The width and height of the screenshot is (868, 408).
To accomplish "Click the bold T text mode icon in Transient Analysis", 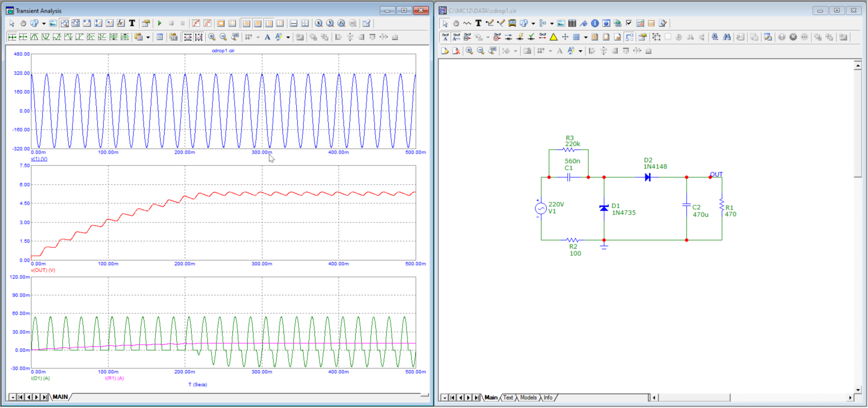I will click(132, 23).
